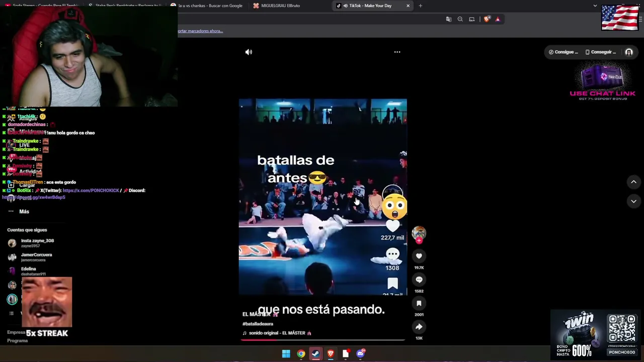Viewport: 644px width, 362px height.
Task: Click the 'Conseguir' app button
Action: [601, 52]
